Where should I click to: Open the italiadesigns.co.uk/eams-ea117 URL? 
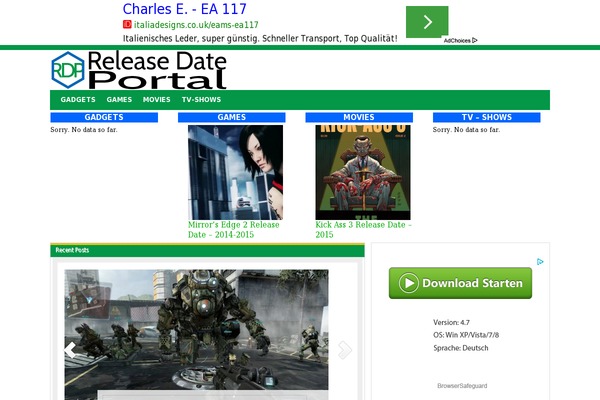[x=196, y=25]
